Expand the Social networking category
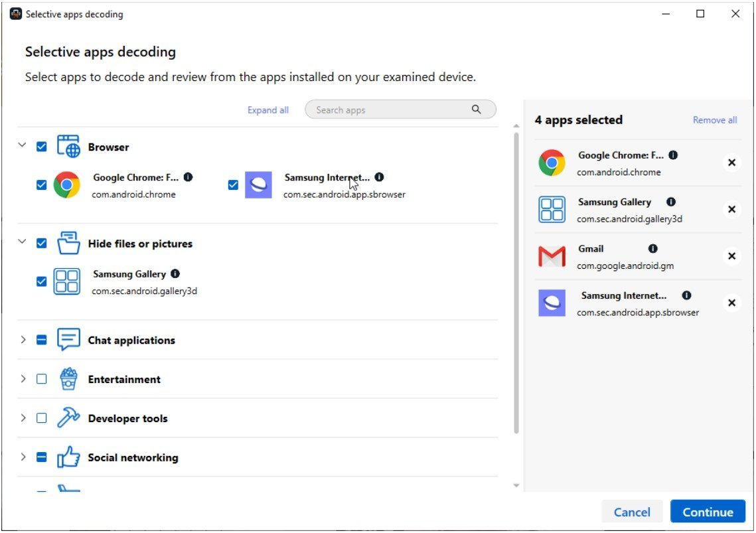Viewport: 756px width, 533px height. [23, 457]
